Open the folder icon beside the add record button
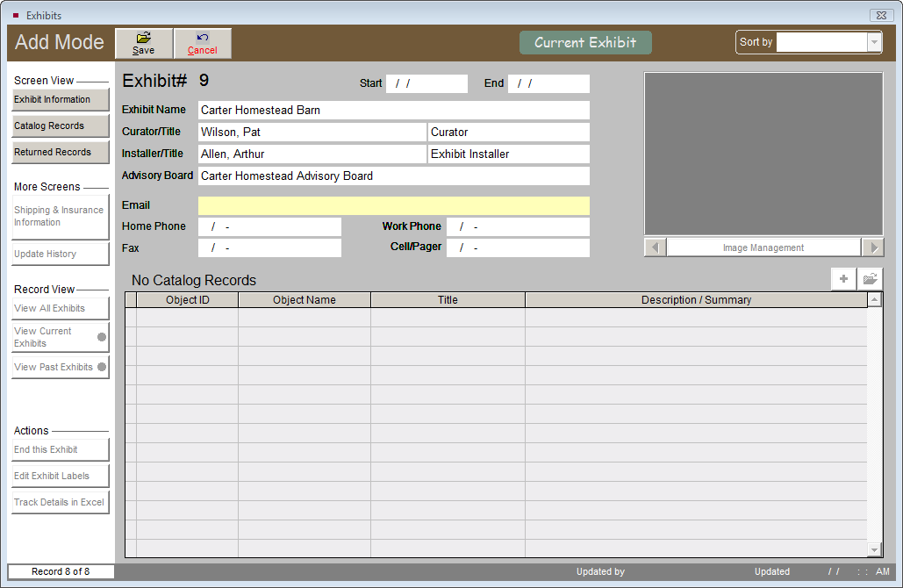 [x=869, y=278]
